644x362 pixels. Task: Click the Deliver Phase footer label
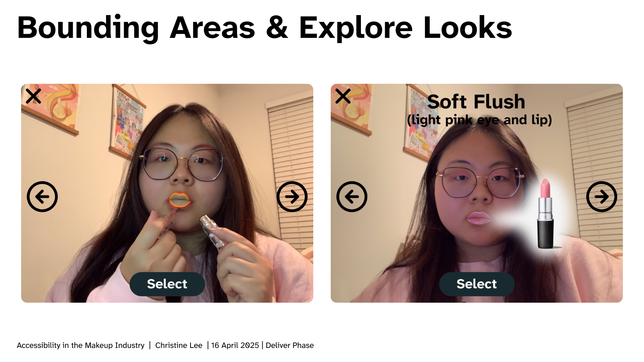point(290,345)
